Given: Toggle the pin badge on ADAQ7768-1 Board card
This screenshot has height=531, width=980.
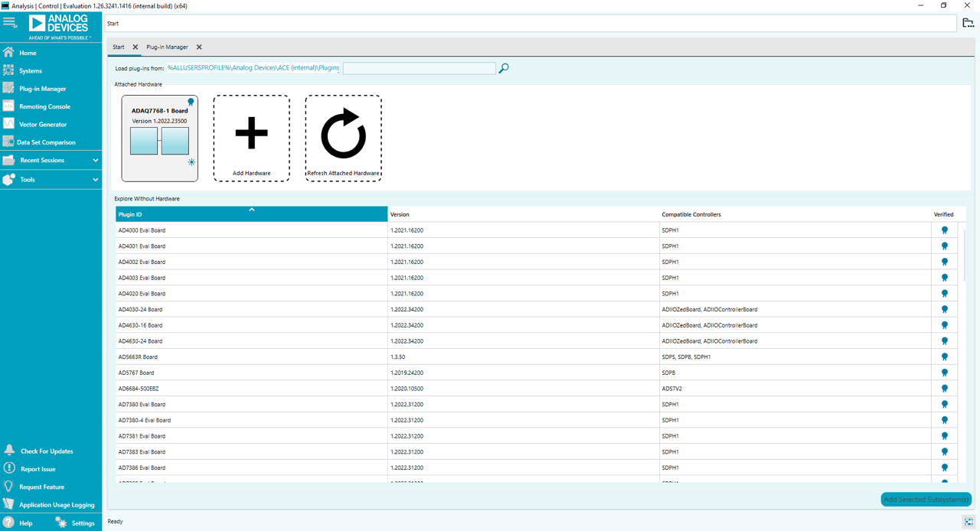Looking at the screenshot, I should click(x=191, y=100).
